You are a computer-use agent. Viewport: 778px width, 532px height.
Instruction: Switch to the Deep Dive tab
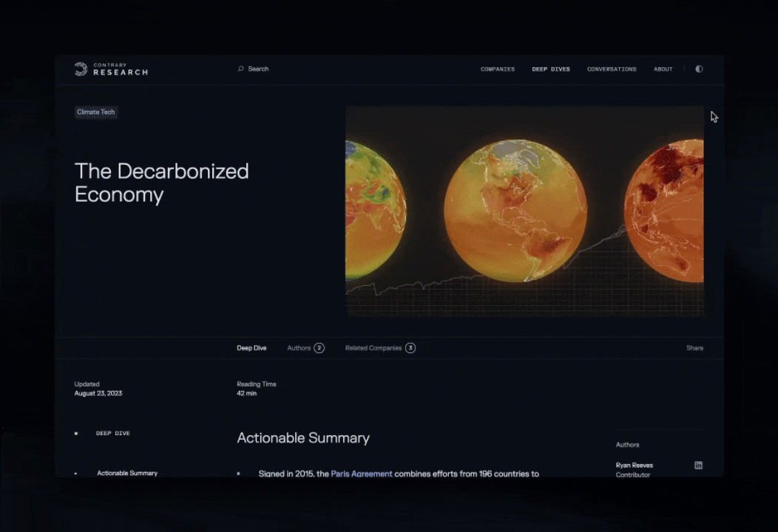point(251,348)
